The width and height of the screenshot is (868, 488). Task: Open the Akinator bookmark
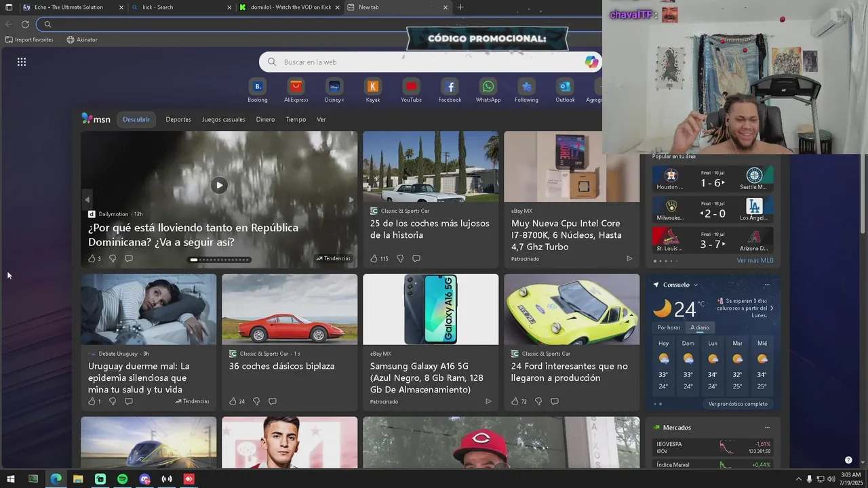(82, 40)
